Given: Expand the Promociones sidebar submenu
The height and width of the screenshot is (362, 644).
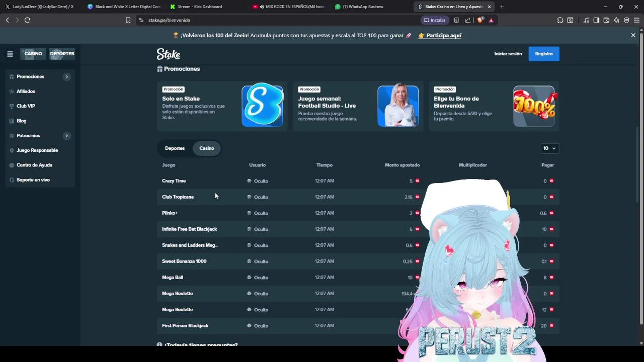Looking at the screenshot, I should (x=66, y=77).
